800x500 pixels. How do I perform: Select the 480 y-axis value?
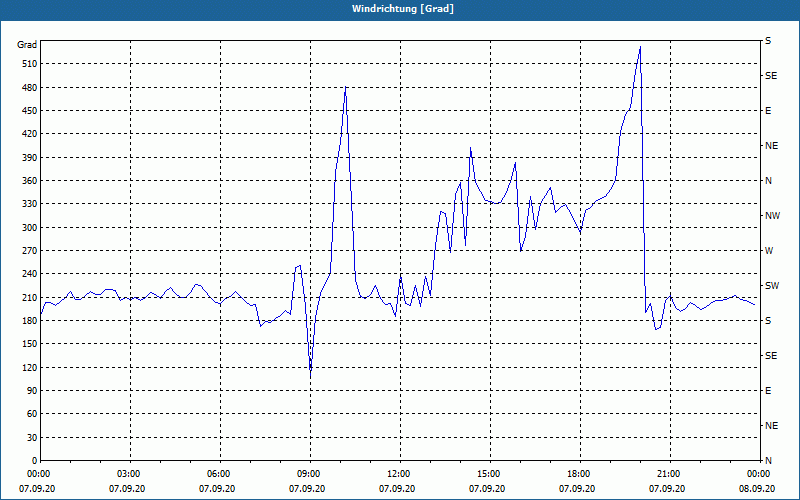[30, 87]
